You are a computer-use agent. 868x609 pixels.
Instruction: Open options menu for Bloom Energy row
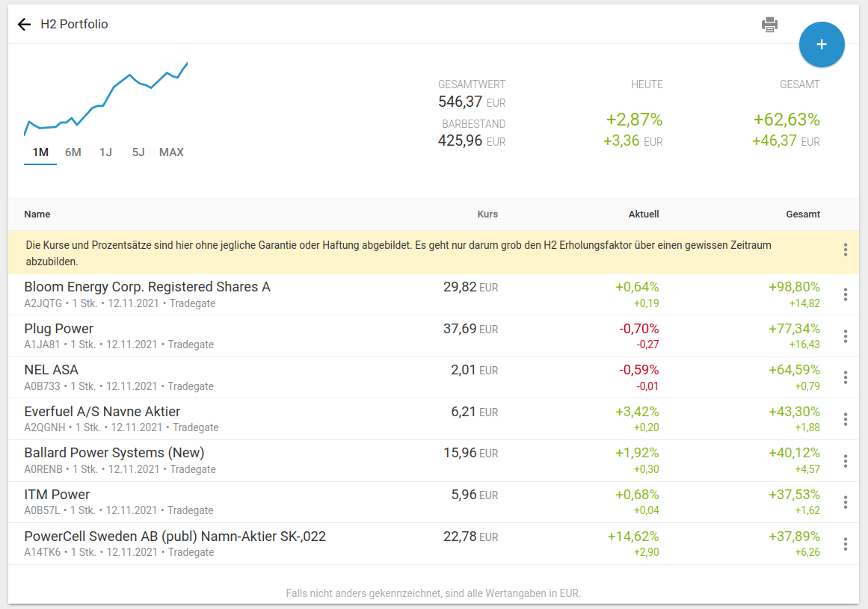846,294
